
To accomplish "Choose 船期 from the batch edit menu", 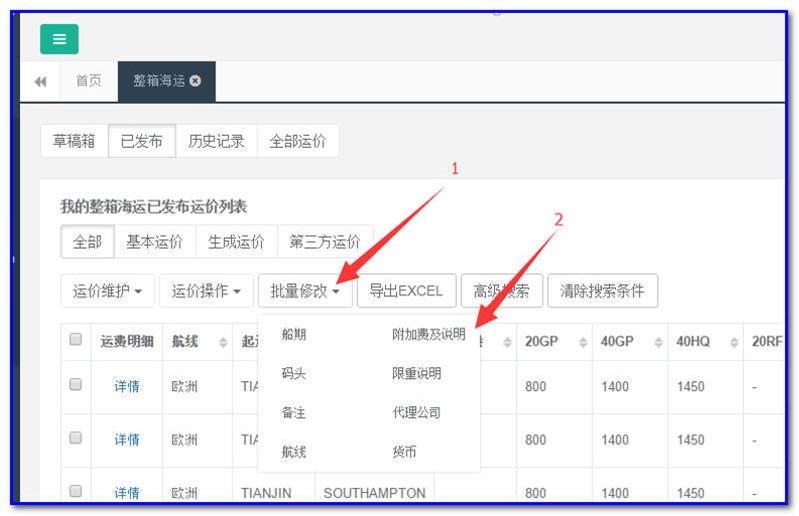I will tap(294, 334).
